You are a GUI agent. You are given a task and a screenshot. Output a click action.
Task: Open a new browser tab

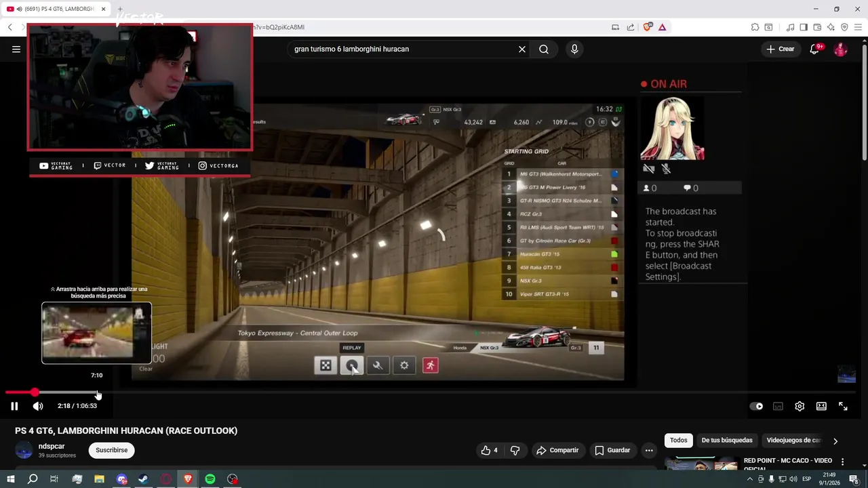(120, 9)
